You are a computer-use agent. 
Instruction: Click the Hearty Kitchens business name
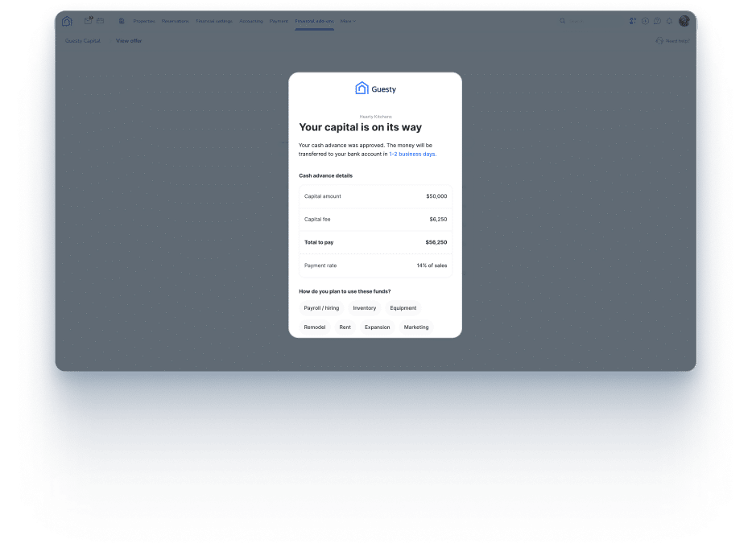click(375, 117)
